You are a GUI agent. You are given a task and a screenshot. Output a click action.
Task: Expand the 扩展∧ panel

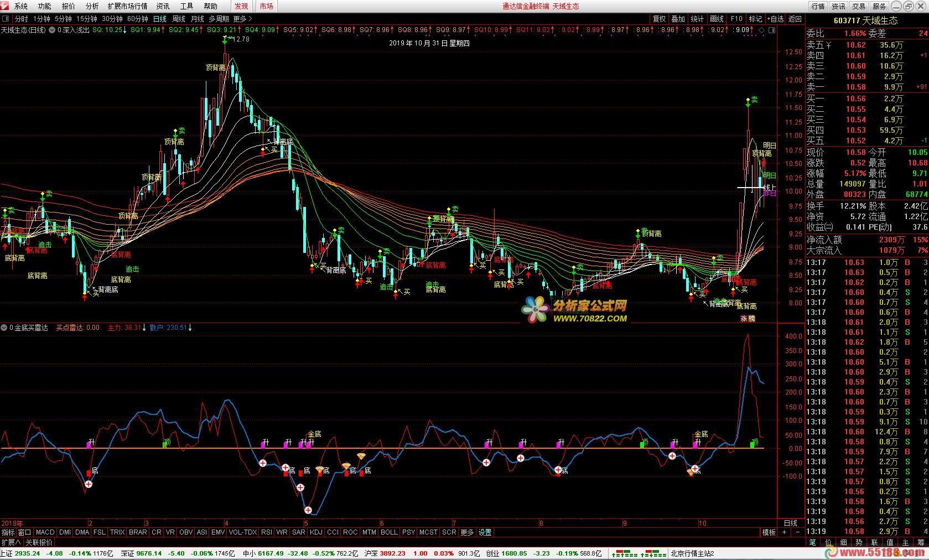point(11,542)
